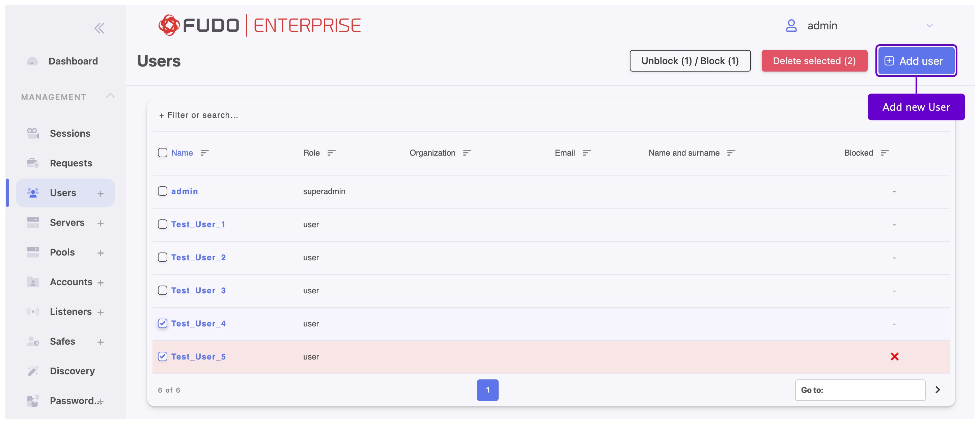
Task: Click the Listeners broadcast icon
Action: point(33,311)
